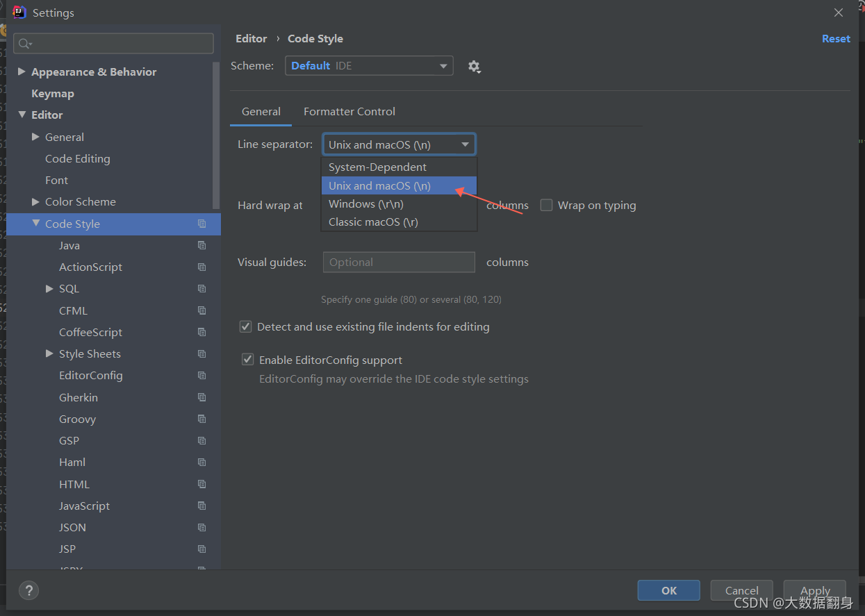The height and width of the screenshot is (616, 865).
Task: Click the copy icon on Code Style row
Action: pos(202,224)
